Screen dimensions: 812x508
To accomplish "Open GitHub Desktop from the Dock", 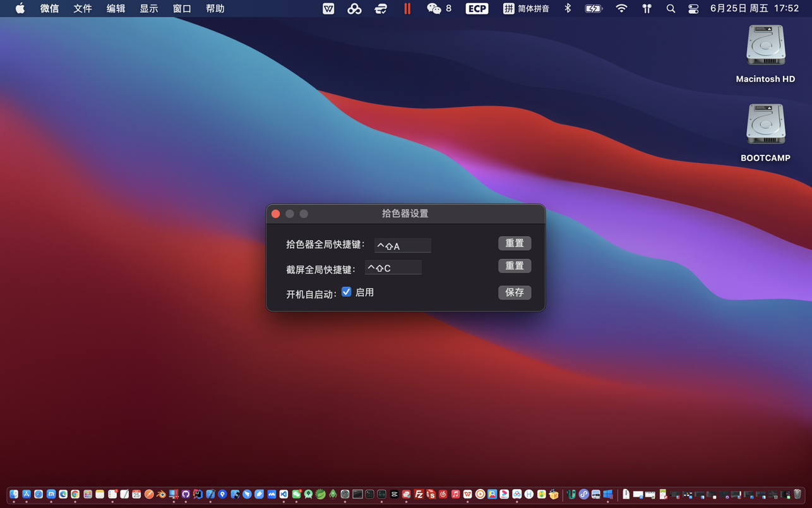I will 186,494.
